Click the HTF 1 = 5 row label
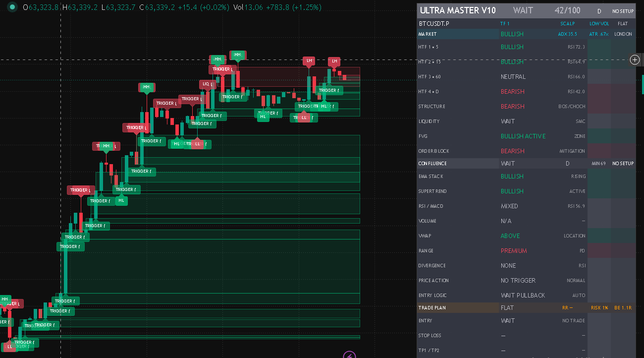The image size is (644, 358). [x=429, y=47]
